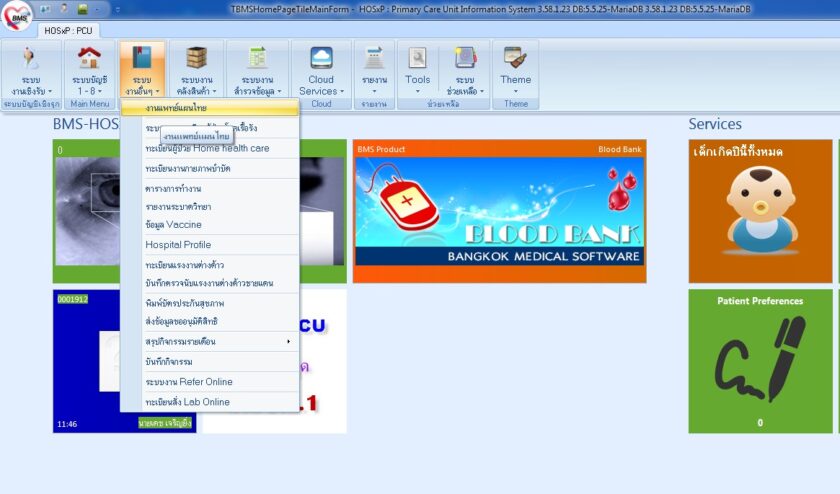Open the eye image tile
This screenshot has height=494, width=840.
click(x=86, y=211)
